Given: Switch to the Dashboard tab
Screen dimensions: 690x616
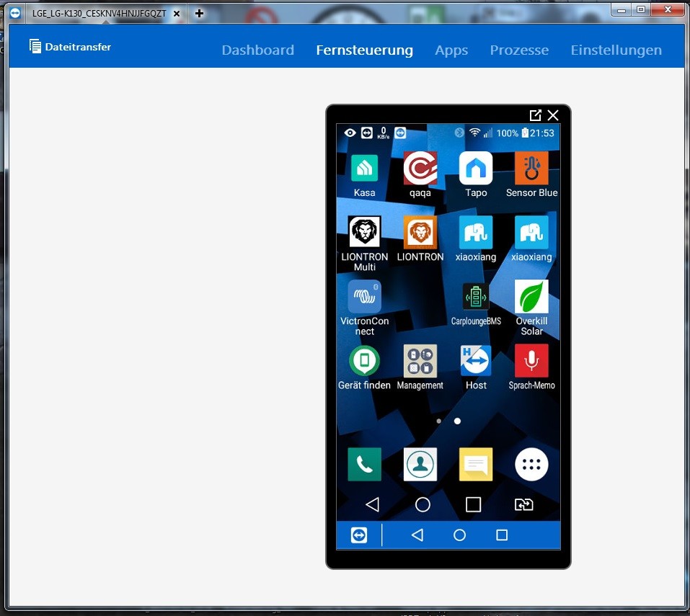Looking at the screenshot, I should [x=258, y=50].
